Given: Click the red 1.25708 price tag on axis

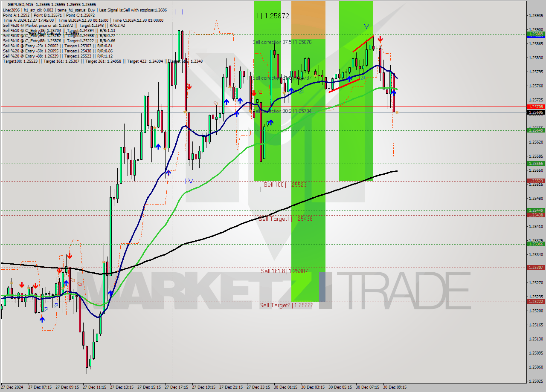Looking at the screenshot, I should pos(536,107).
